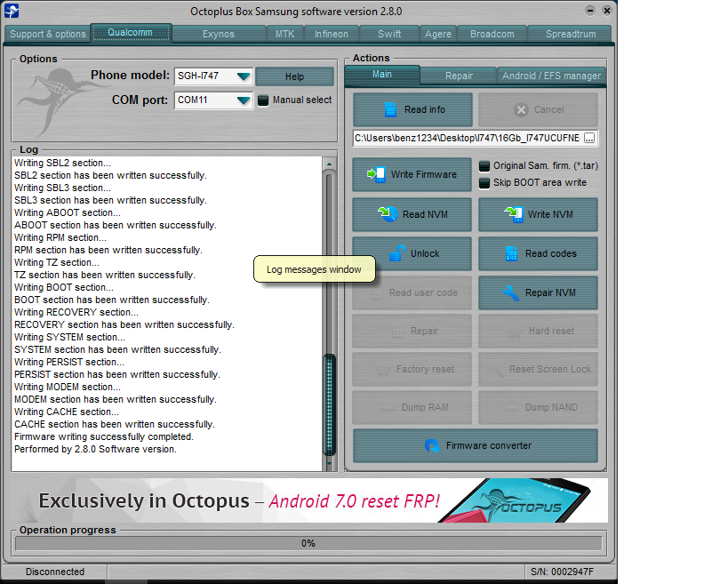Select the Main actions tab
This screenshot has height=584, width=728.
(x=382, y=75)
